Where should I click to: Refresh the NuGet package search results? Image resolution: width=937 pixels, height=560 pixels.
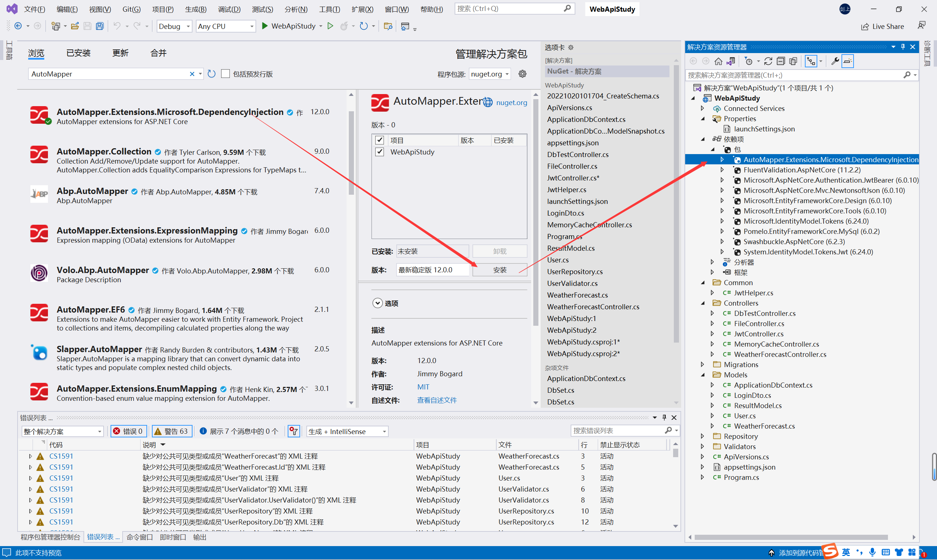(x=211, y=74)
